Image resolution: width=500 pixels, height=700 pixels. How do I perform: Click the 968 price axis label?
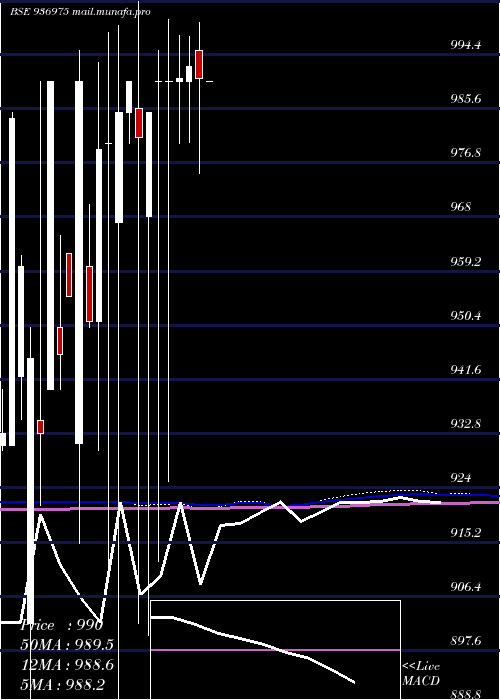[460, 207]
